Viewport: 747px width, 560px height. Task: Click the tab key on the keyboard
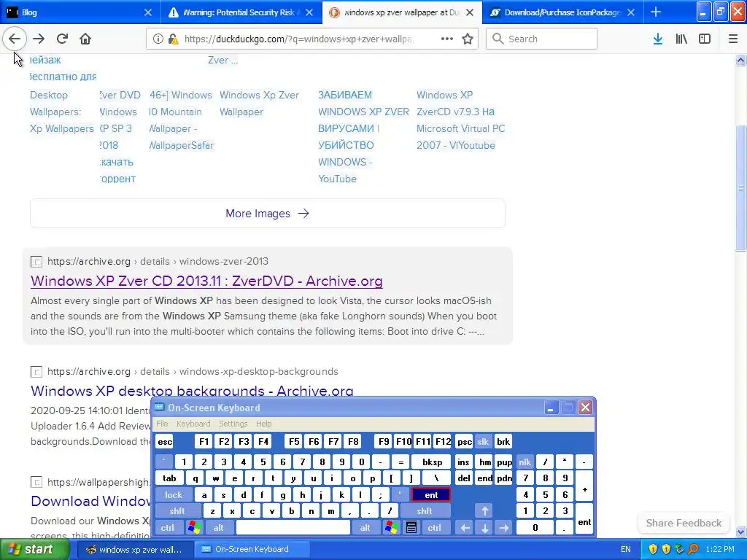[169, 478]
